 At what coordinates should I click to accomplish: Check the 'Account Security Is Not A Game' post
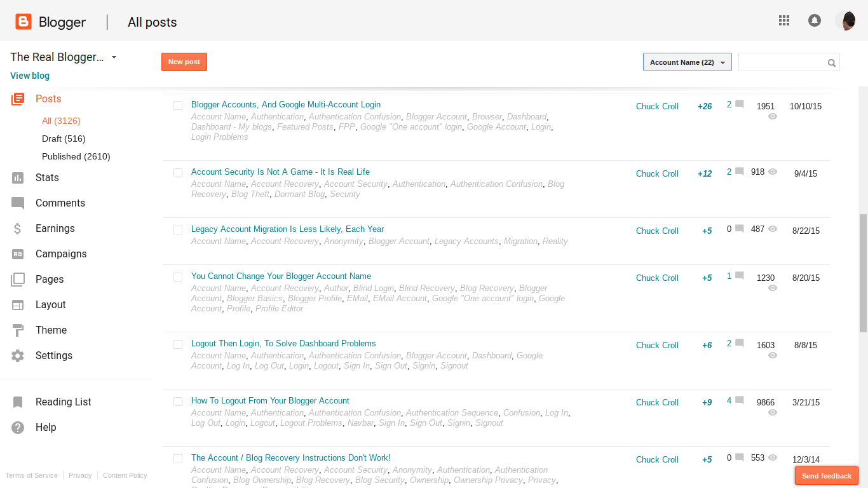pyautogui.click(x=178, y=172)
